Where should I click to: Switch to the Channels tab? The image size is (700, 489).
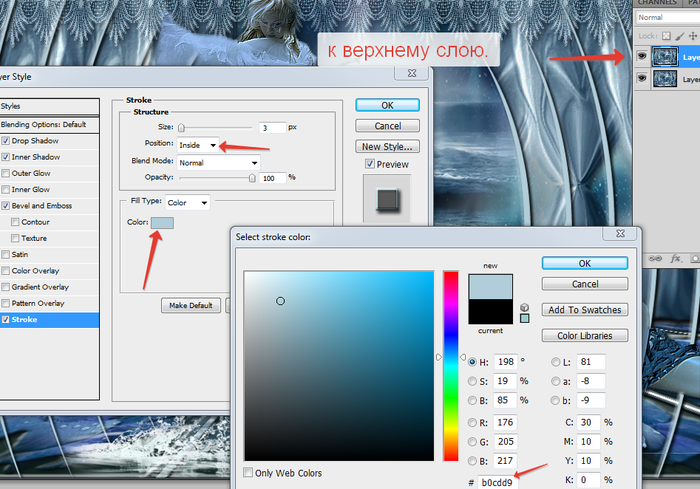[657, 3]
